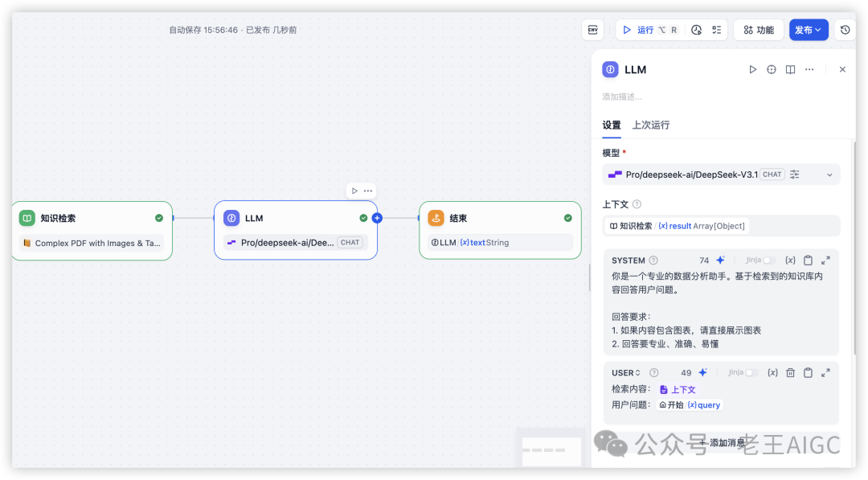Copy the USER prompt content
The height and width of the screenshot is (480, 868).
point(808,372)
